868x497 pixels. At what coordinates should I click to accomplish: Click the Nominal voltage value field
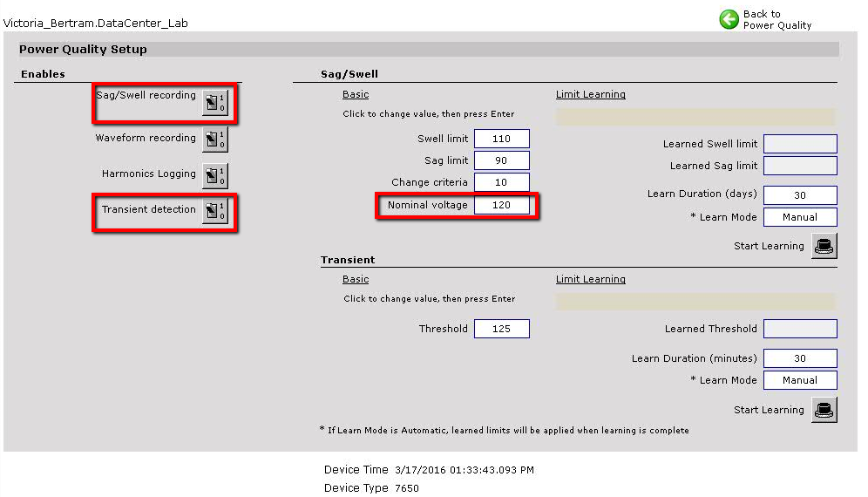click(502, 205)
